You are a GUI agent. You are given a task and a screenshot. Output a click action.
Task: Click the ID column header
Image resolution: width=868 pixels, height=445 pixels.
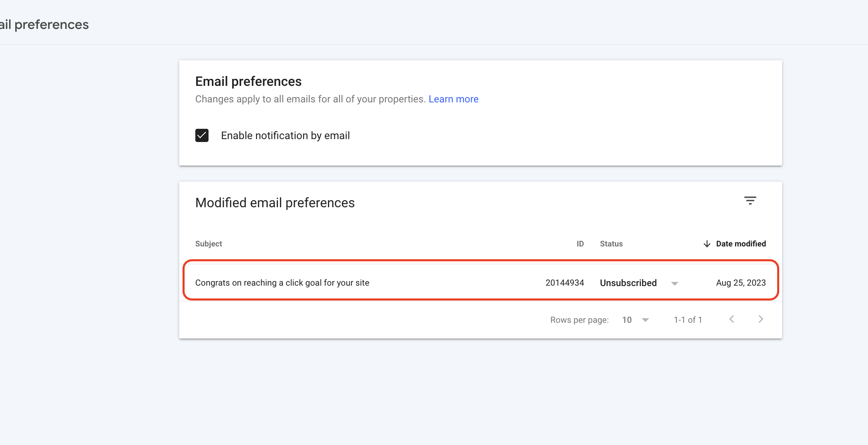point(580,244)
